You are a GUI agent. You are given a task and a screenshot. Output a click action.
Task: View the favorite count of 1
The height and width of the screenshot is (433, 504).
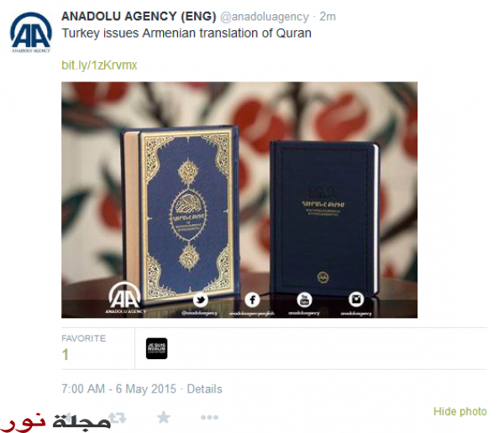tap(66, 355)
